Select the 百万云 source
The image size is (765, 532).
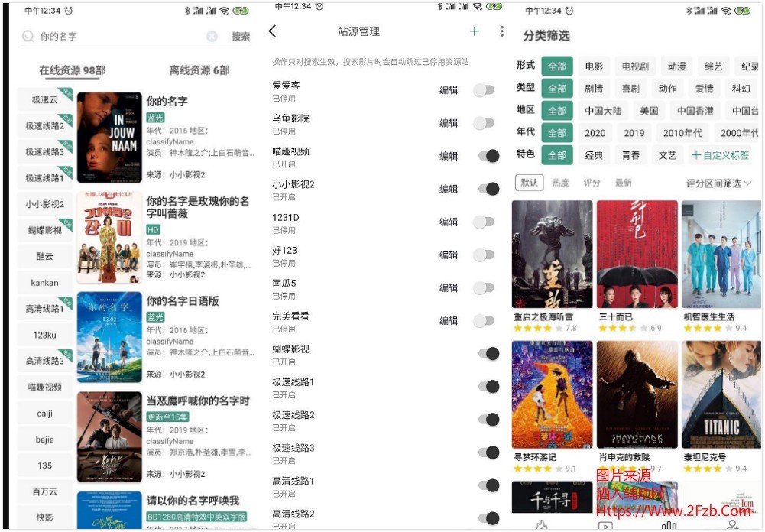point(45,491)
